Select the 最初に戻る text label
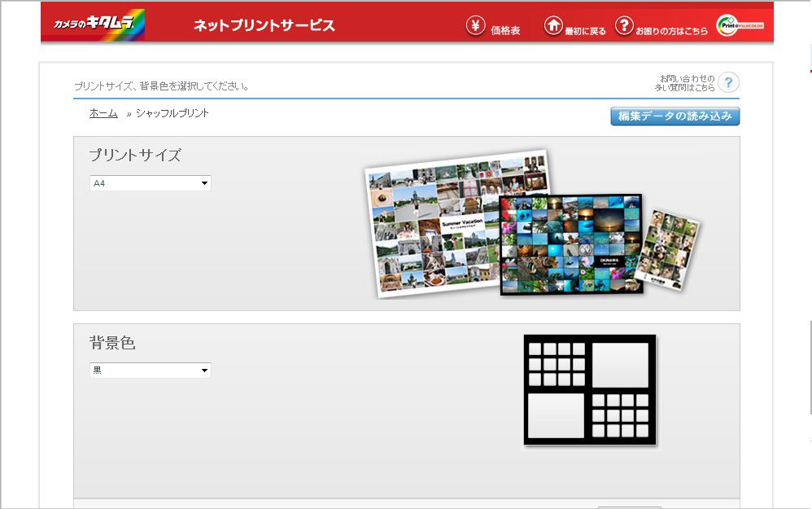The width and height of the screenshot is (812, 509). (x=586, y=31)
